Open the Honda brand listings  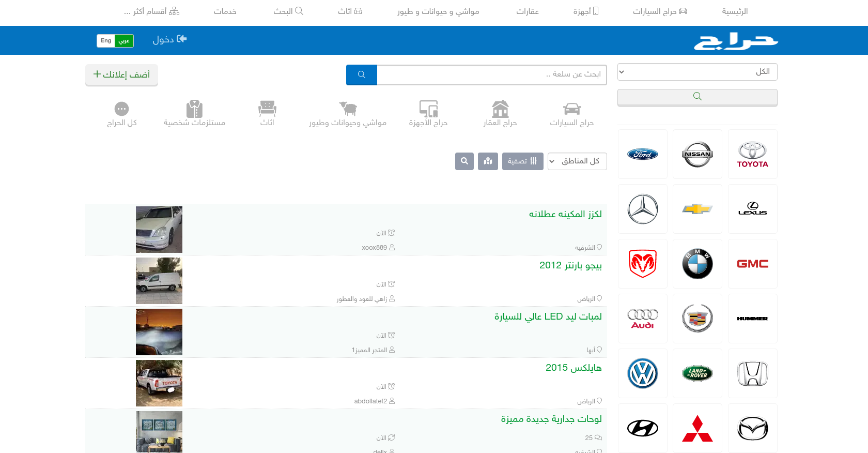pos(752,373)
